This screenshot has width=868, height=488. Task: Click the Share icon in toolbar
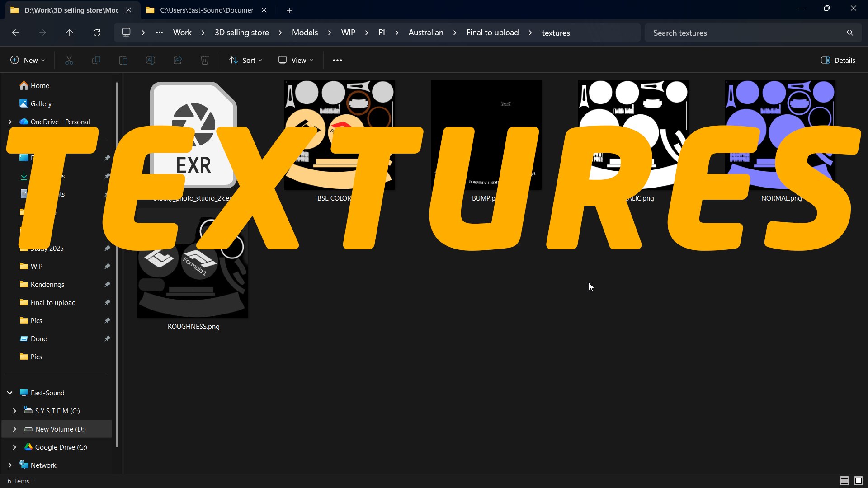coord(178,60)
